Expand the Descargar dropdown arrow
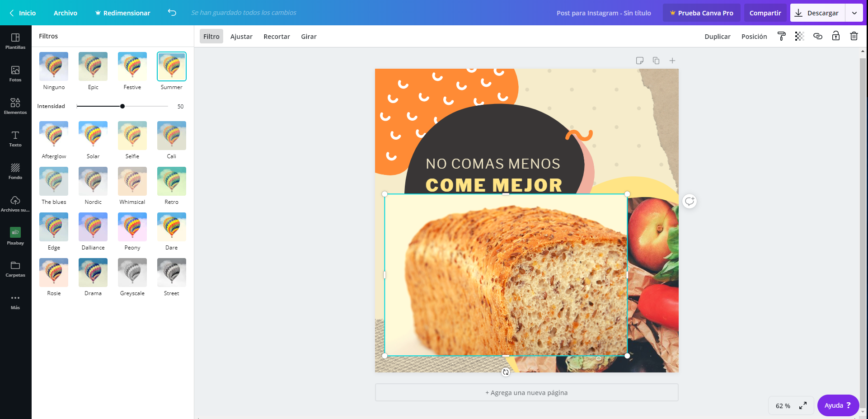Viewport: 868px width, 419px height. coord(854,13)
